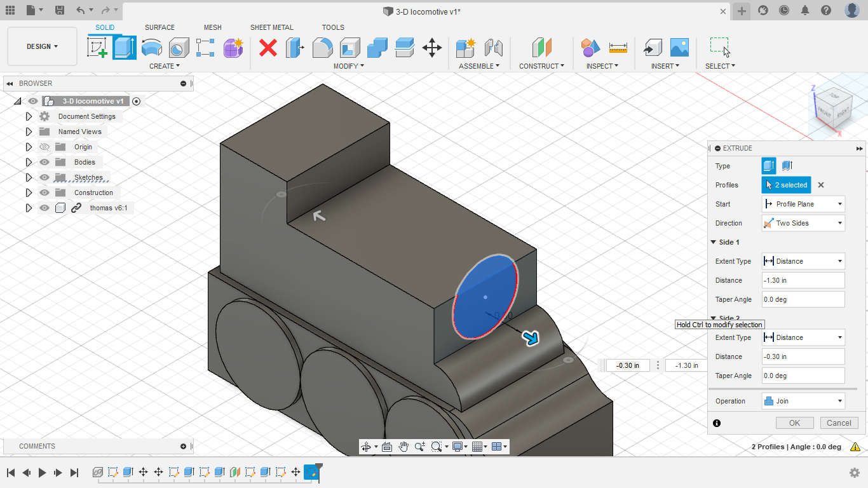Viewport: 868px width, 488px height.
Task: Toggle visibility of Construction folder
Action: click(44, 193)
